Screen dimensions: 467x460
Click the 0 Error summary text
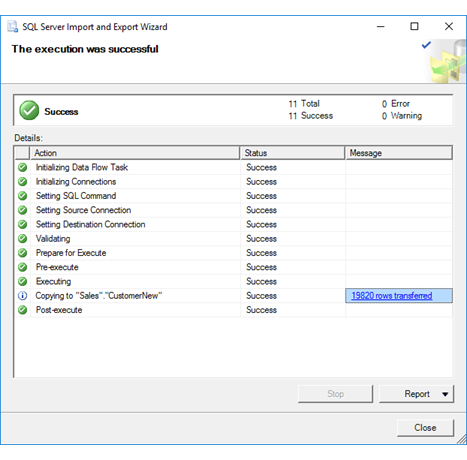[396, 104]
